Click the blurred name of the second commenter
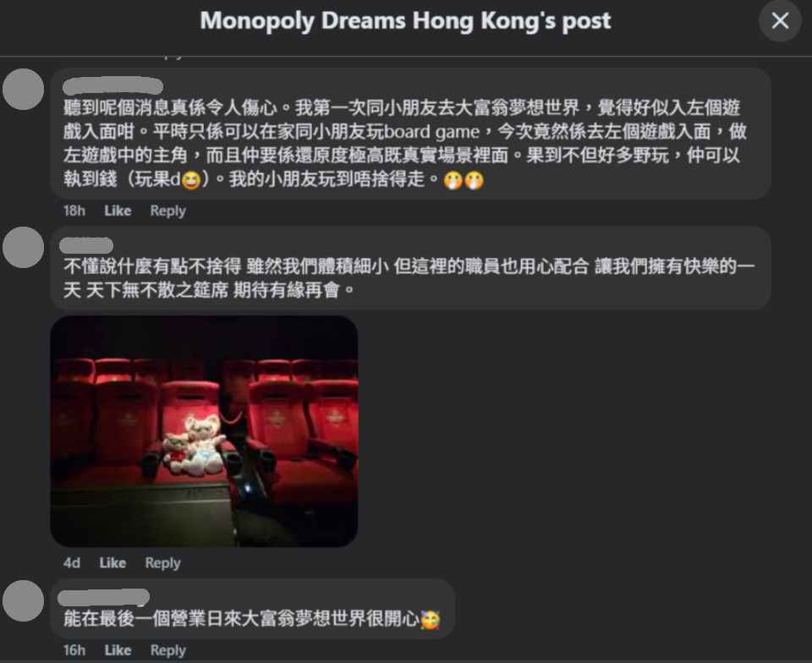 coord(86,245)
